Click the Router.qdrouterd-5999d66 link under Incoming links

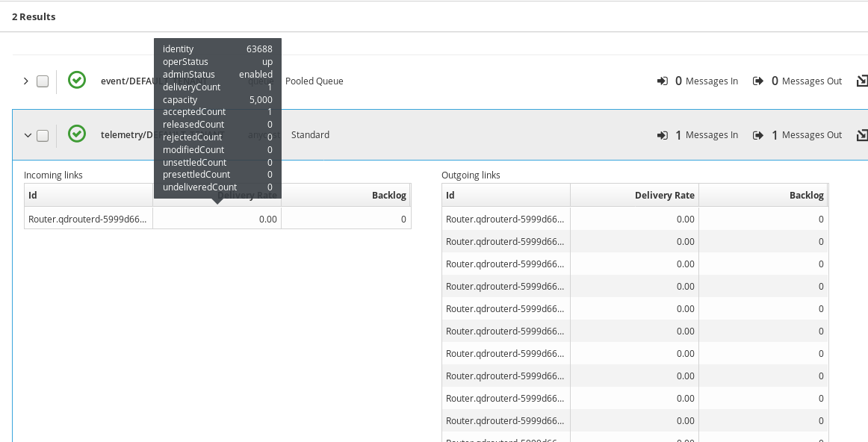tap(87, 218)
